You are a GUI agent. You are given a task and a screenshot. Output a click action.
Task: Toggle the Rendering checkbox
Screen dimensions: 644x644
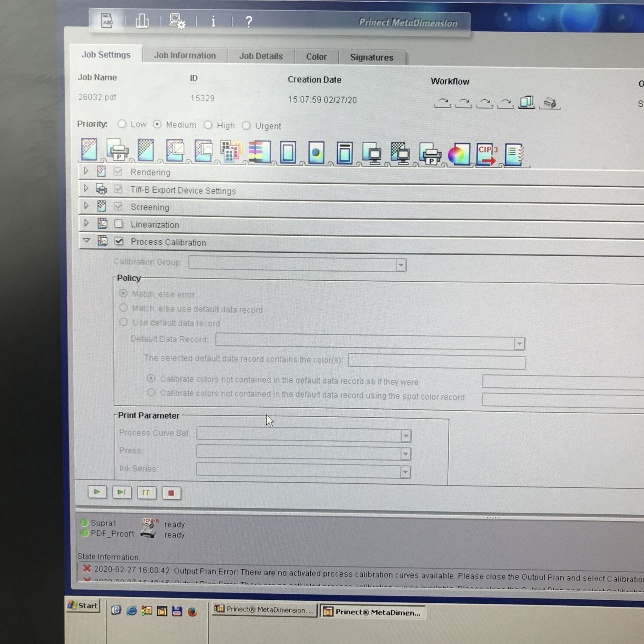tap(118, 171)
